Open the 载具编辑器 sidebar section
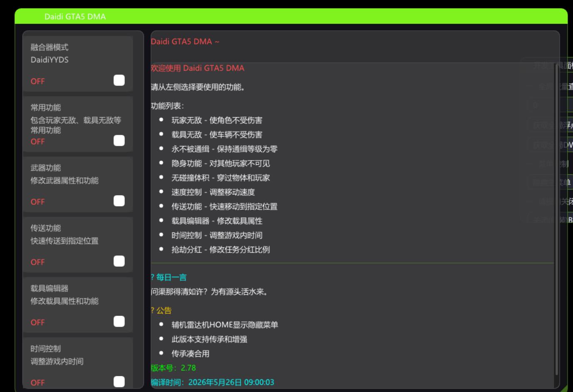Viewport: 573px width, 392px height. 78,305
